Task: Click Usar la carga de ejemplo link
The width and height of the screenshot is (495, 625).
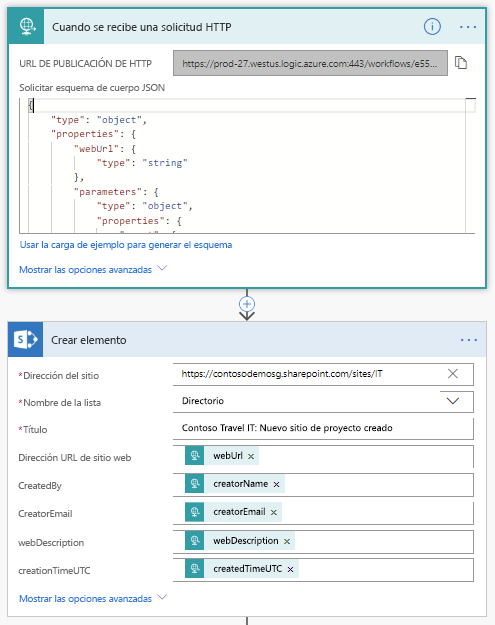Action: click(x=126, y=245)
